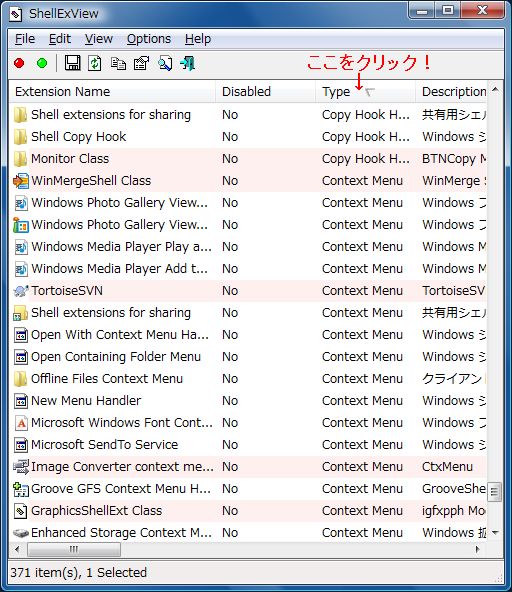This screenshot has width=512, height=592.
Task: Click the horizontal scrollbar right arrow
Action: click(478, 549)
